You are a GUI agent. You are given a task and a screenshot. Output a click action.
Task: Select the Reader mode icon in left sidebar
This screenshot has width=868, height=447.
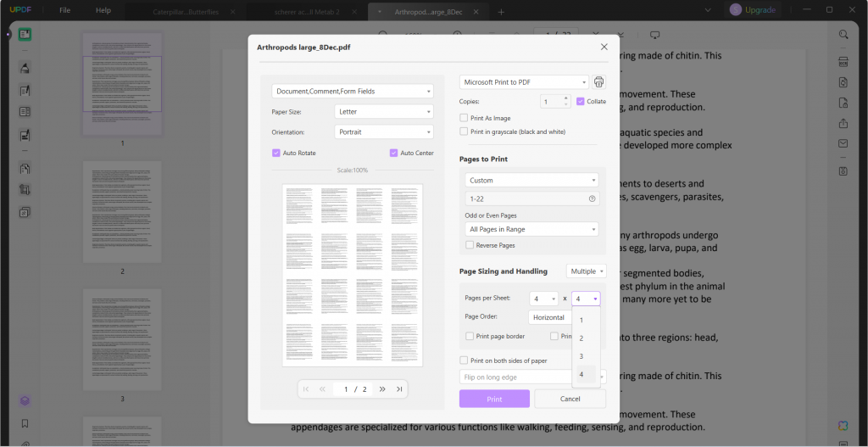25,34
